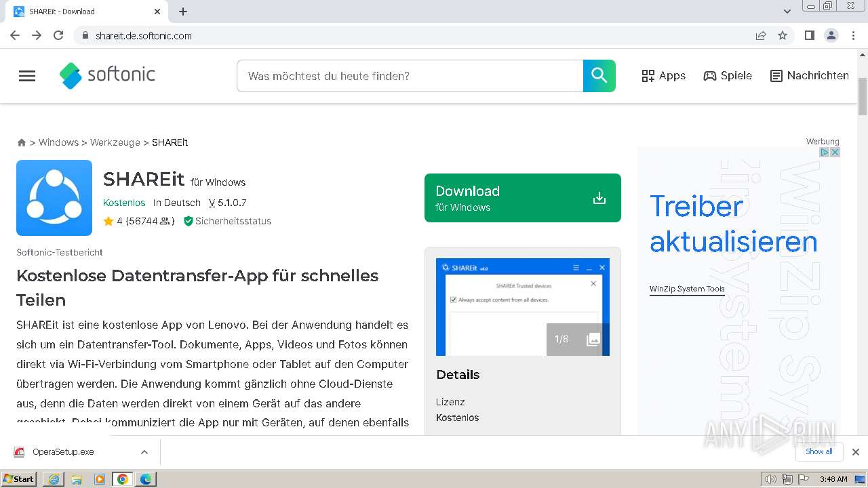The height and width of the screenshot is (488, 868).
Task: Click the SHAREit app logo
Action: pos(54,198)
